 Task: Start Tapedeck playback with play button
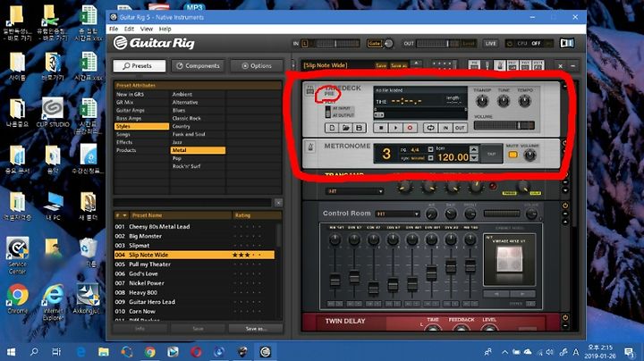point(395,128)
